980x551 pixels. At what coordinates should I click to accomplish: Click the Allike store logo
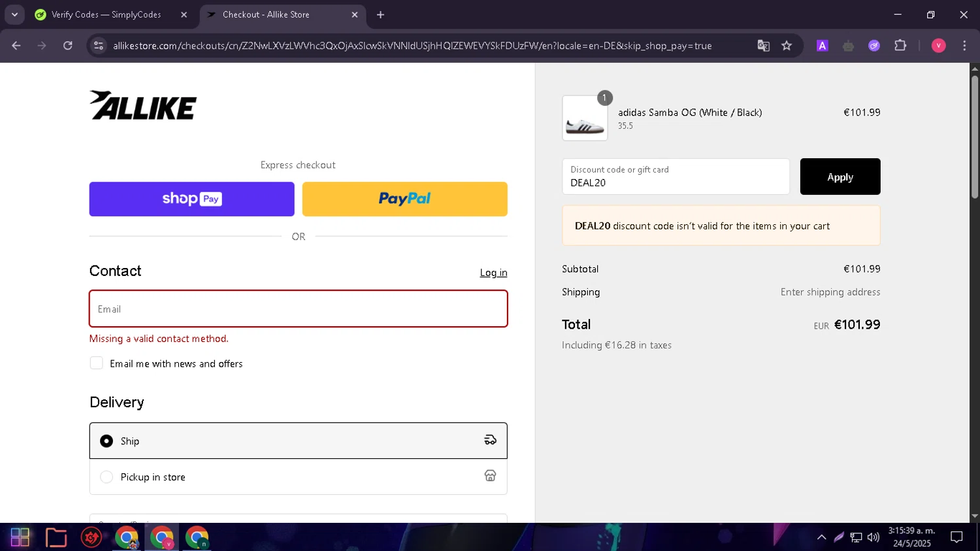pos(143,105)
